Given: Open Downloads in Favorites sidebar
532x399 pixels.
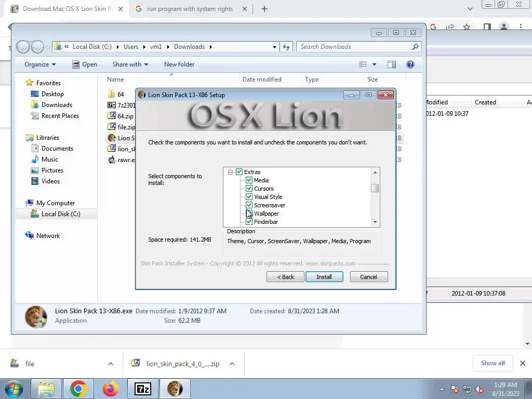Looking at the screenshot, I should [57, 105].
